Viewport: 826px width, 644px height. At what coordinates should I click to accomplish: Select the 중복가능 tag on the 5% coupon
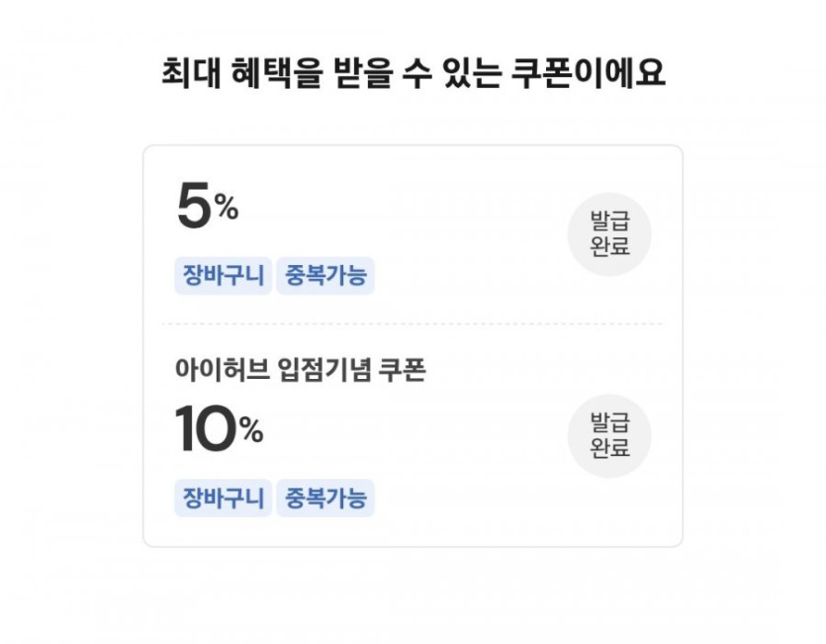pyautogui.click(x=325, y=275)
